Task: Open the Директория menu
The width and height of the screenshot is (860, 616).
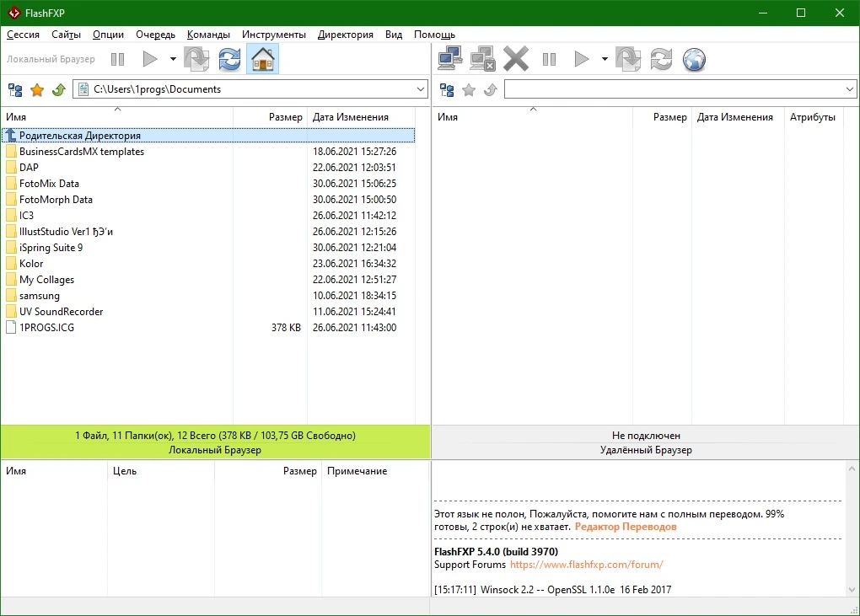Action: point(346,35)
